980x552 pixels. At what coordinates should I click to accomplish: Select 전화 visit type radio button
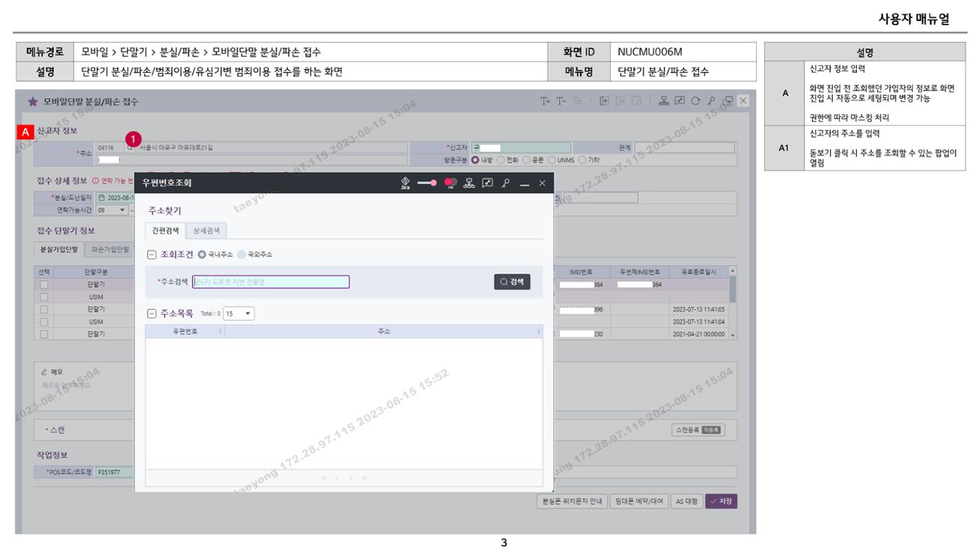pos(500,160)
